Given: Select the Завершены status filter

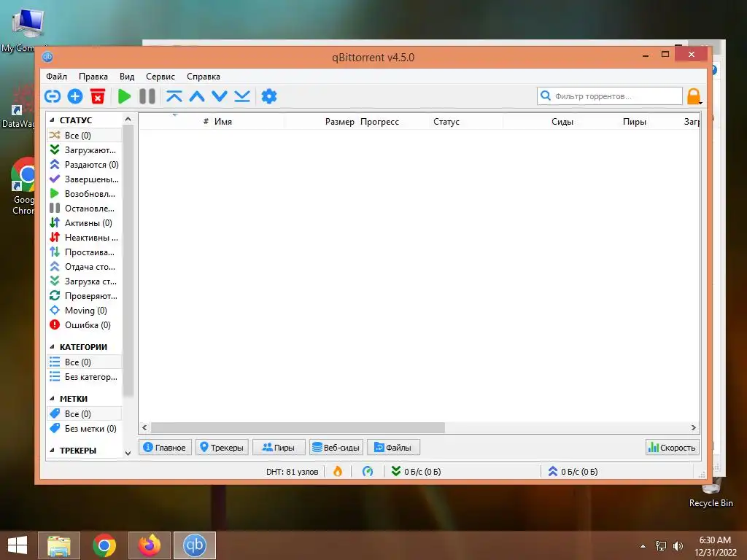Looking at the screenshot, I should (85, 179).
